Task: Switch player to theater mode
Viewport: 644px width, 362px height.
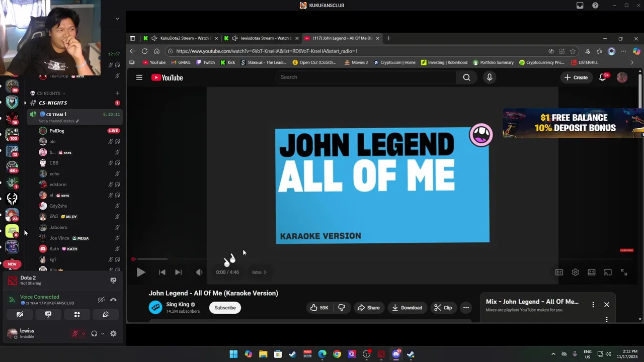Action: (x=592, y=272)
